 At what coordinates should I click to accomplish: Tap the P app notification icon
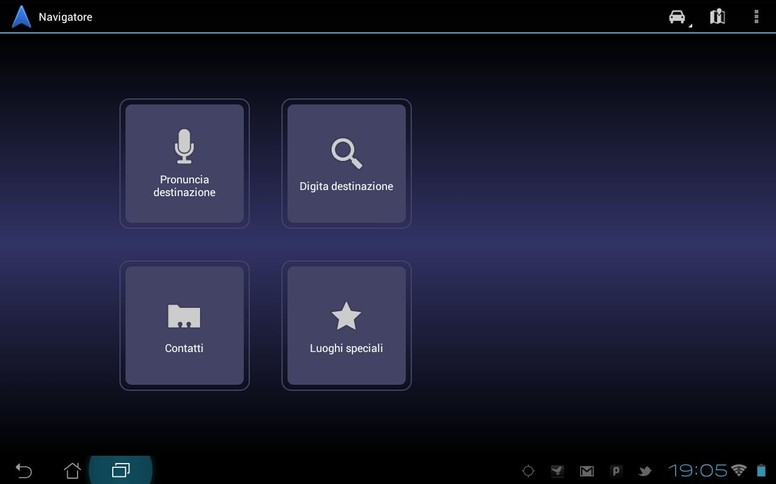pyautogui.click(x=616, y=471)
